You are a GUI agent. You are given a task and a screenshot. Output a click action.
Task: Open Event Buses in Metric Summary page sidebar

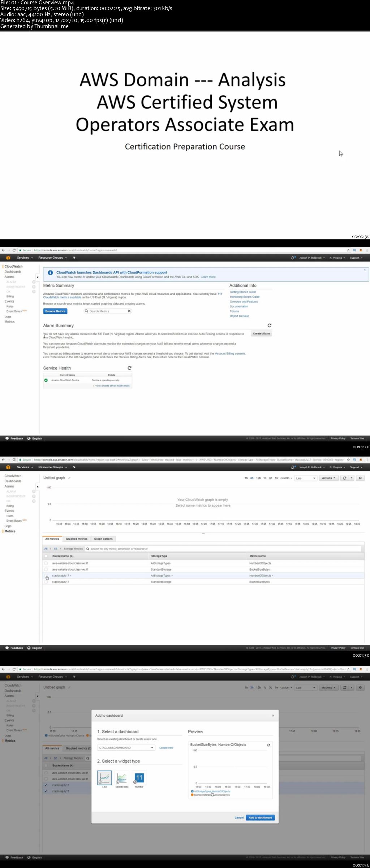point(14,311)
